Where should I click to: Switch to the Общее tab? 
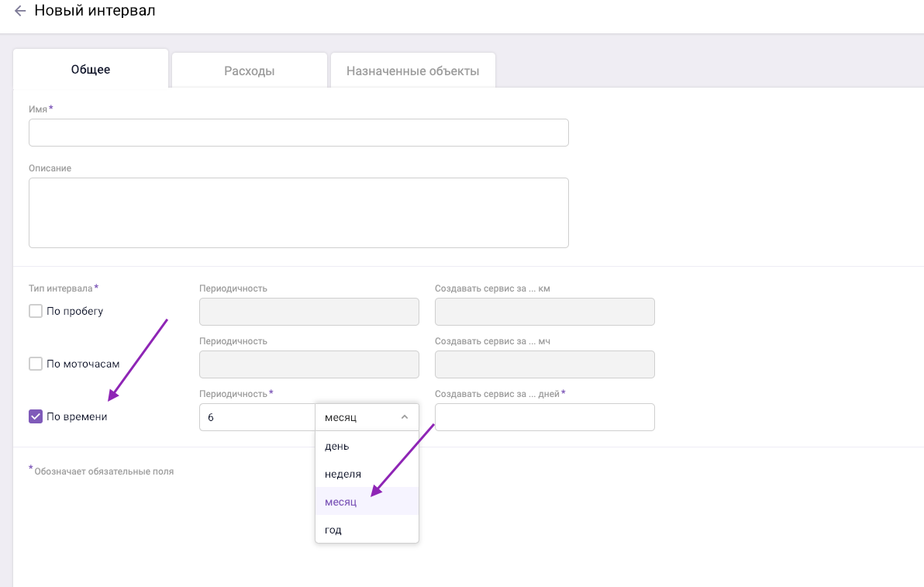click(x=91, y=70)
